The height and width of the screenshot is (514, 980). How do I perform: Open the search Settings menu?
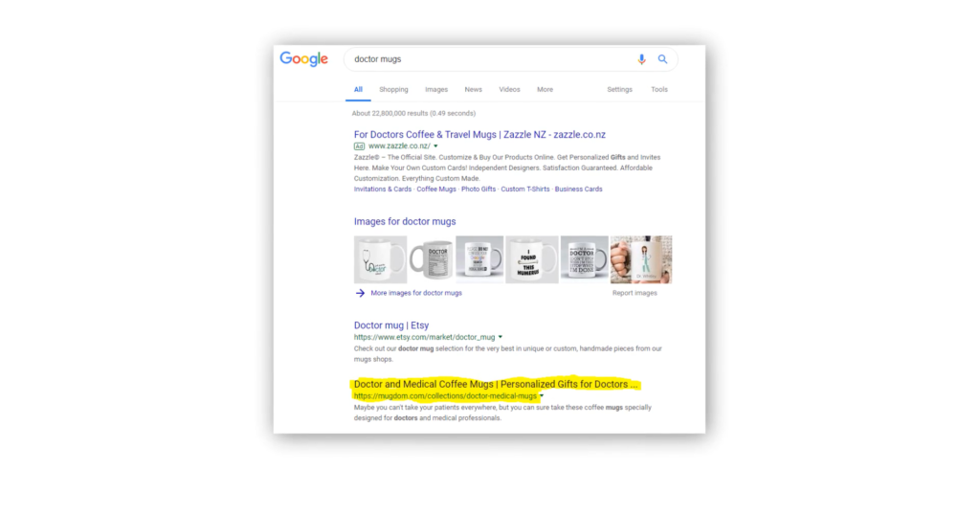(619, 89)
